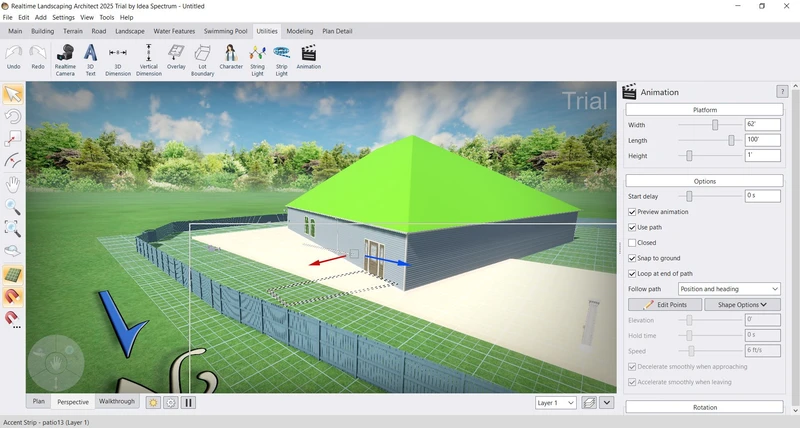Screen dimensions: 800x428
Task: Open the Layer 1 dropdown
Action: (x=556, y=402)
